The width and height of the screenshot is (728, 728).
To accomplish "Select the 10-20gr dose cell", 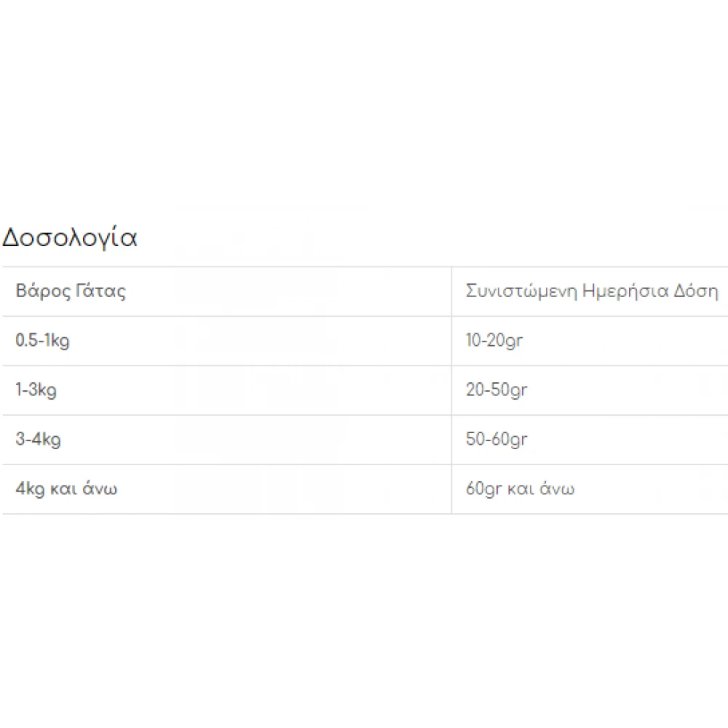I will 495,341.
